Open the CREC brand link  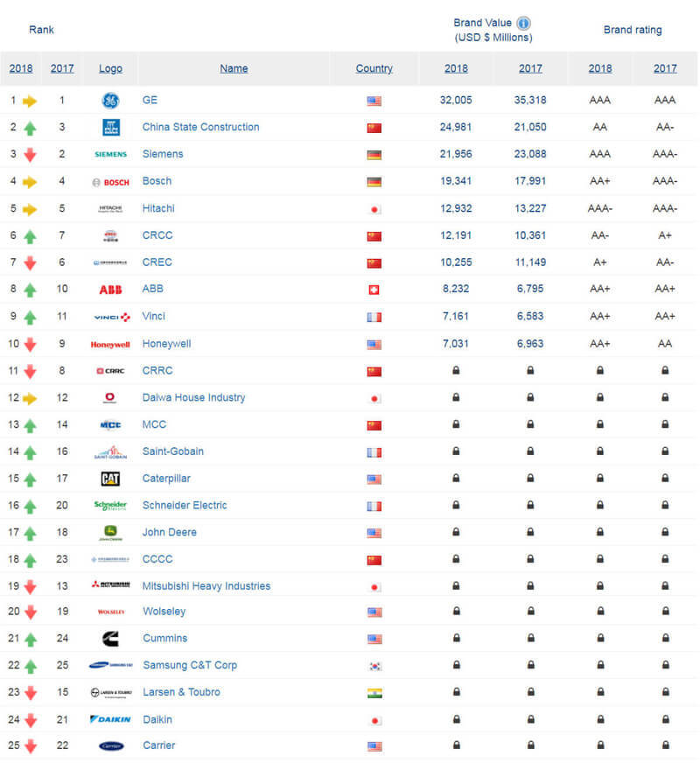[x=157, y=262]
